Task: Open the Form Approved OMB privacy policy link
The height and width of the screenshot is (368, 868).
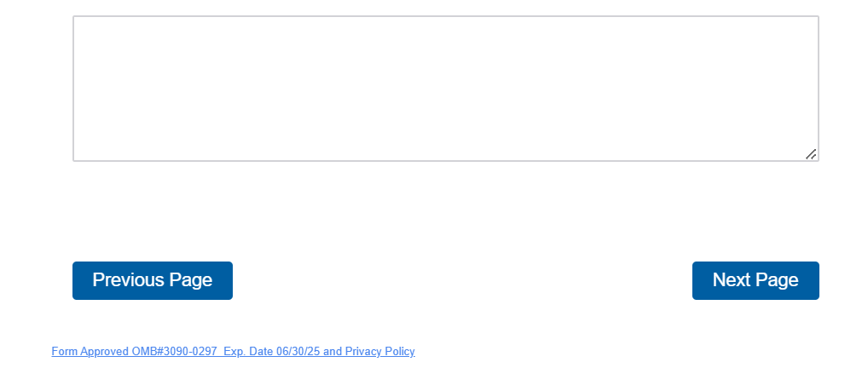Action: (233, 351)
